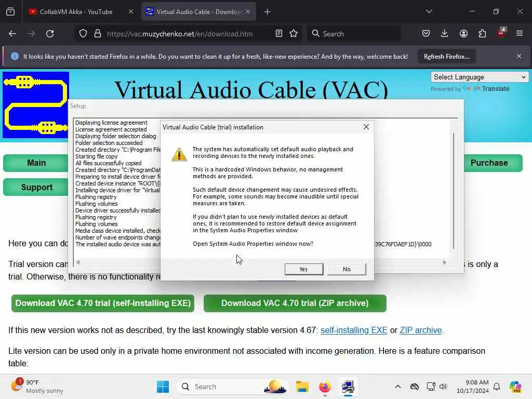Image resolution: width=532 pixels, height=399 pixels.
Task: Open the Save to Pocket icon
Action: coord(426,34)
